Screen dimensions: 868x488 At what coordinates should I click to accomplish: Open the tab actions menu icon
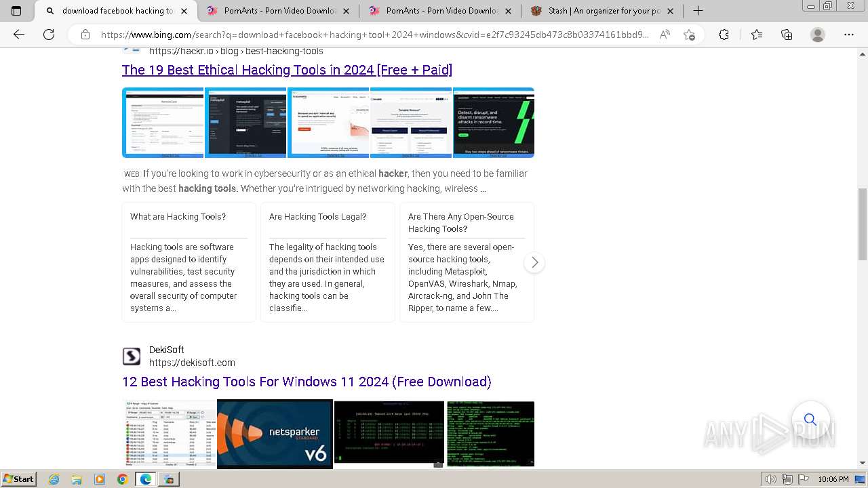16,11
